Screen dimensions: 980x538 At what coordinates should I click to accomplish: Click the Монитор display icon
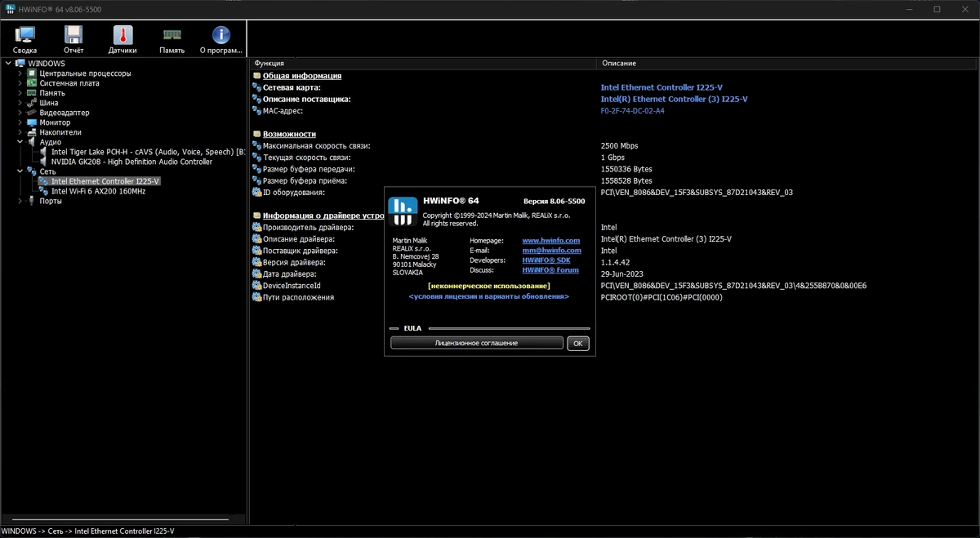32,122
